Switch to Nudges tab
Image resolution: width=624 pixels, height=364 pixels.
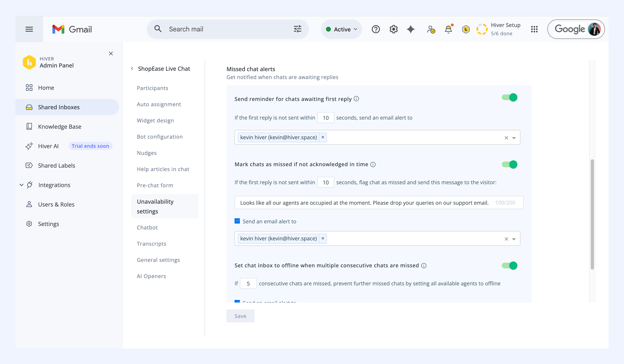point(147,153)
